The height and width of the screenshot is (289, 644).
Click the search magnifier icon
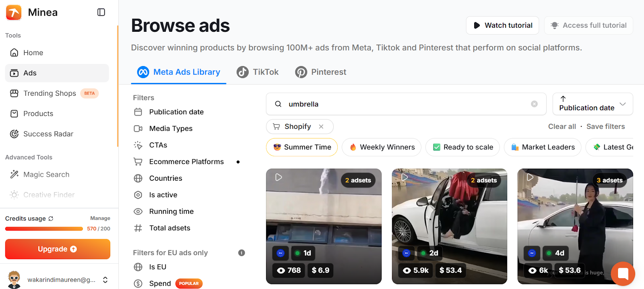coord(278,104)
